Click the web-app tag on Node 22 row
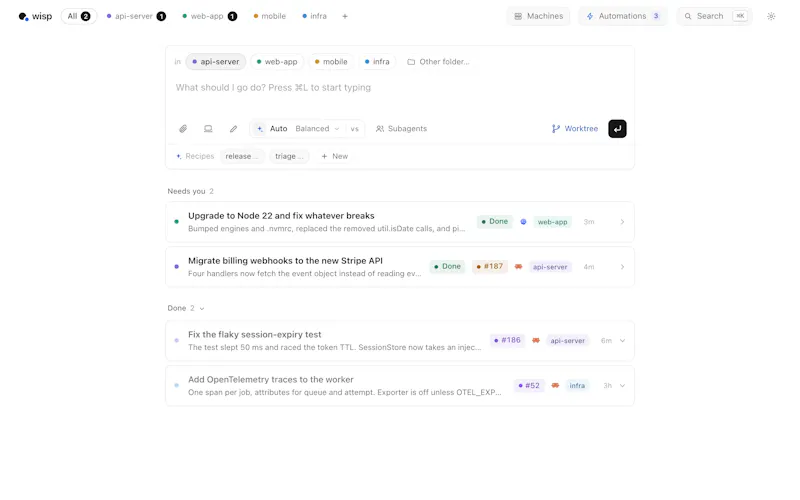Screen dimensions: 800x500 (553, 222)
